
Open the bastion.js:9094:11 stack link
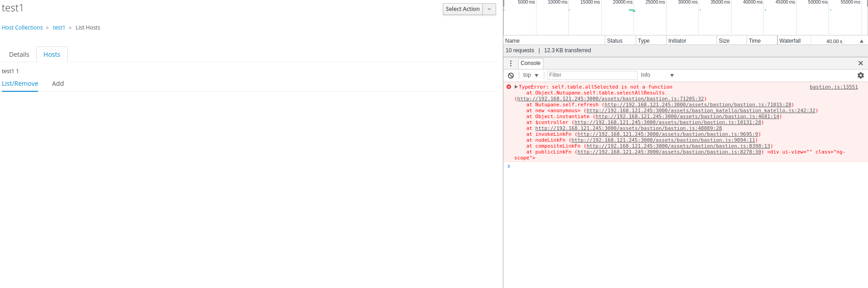coord(663,140)
